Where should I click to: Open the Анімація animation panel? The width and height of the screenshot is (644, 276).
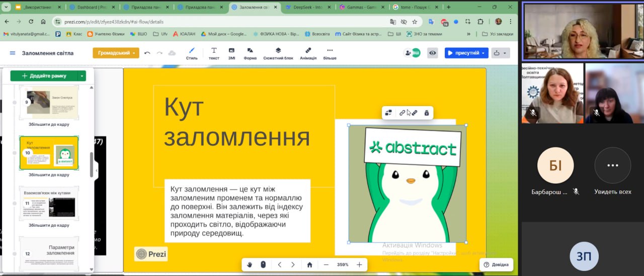pyautogui.click(x=308, y=53)
